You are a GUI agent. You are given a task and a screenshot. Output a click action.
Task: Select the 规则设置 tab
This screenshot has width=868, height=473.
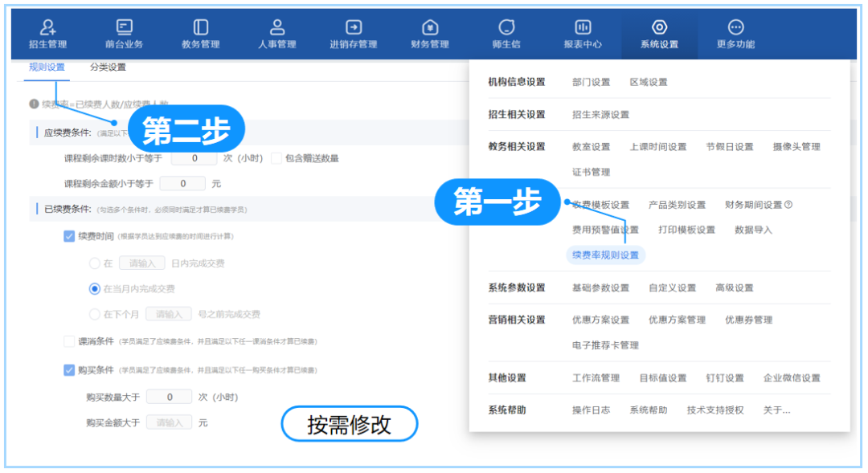[x=47, y=67]
